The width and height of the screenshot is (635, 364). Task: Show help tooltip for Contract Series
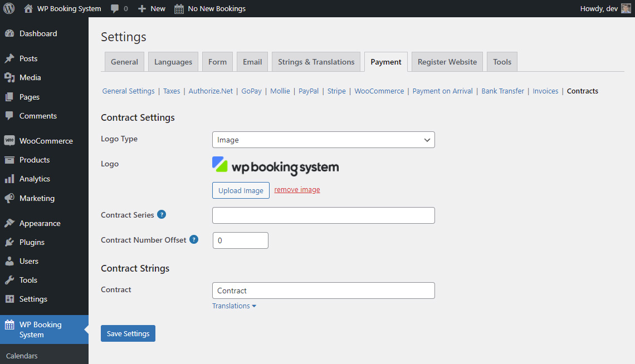[162, 214]
